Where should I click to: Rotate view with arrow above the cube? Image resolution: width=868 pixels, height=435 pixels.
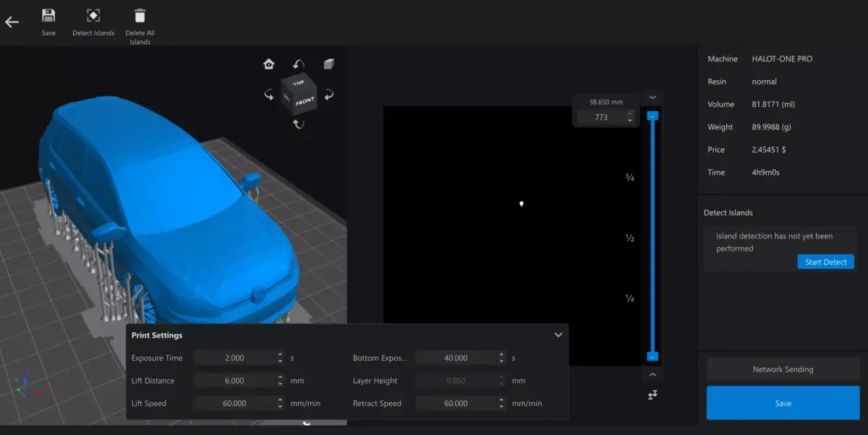coord(299,64)
